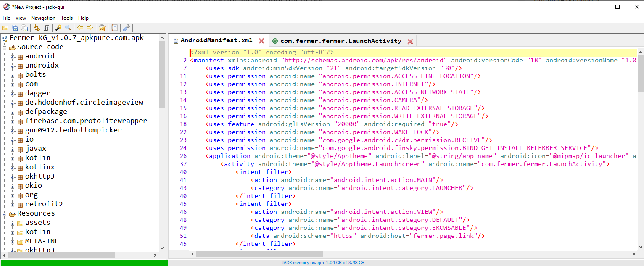
Task: Navigate forward with right arrow icon
Action: point(90,28)
